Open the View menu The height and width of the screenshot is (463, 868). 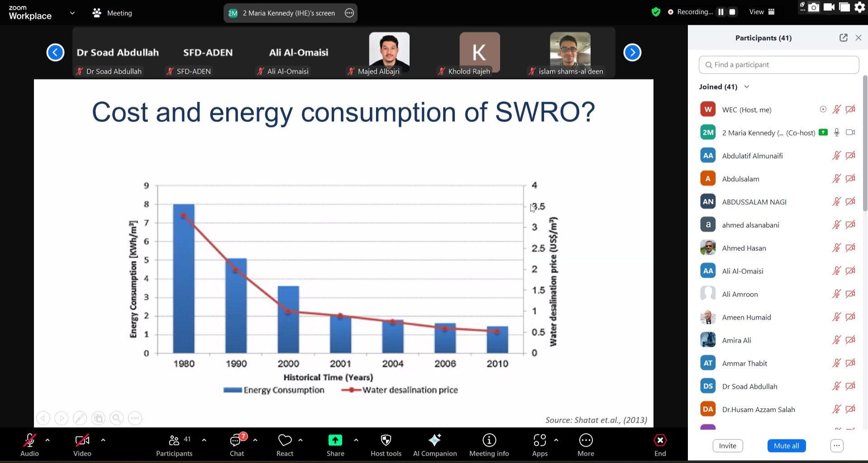tap(762, 12)
